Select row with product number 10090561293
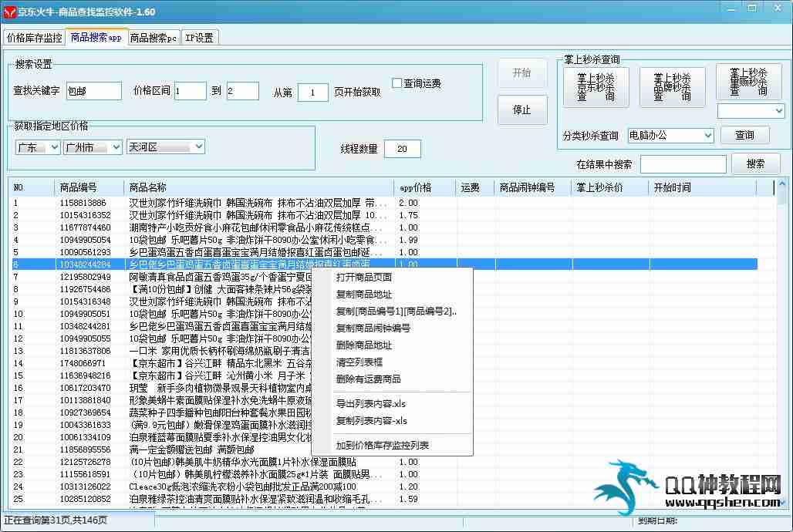This screenshot has width=793, height=532. point(384,252)
